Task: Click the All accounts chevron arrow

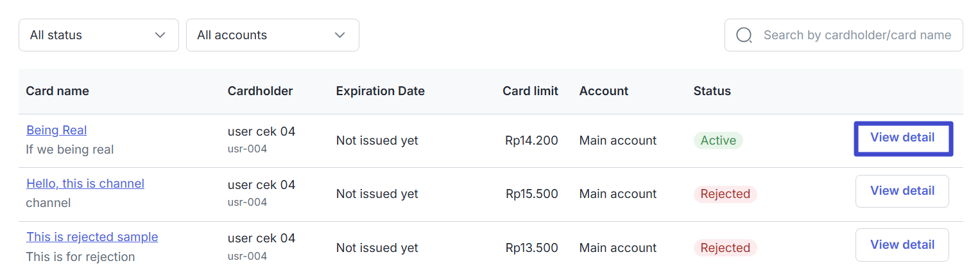Action: 340,35
